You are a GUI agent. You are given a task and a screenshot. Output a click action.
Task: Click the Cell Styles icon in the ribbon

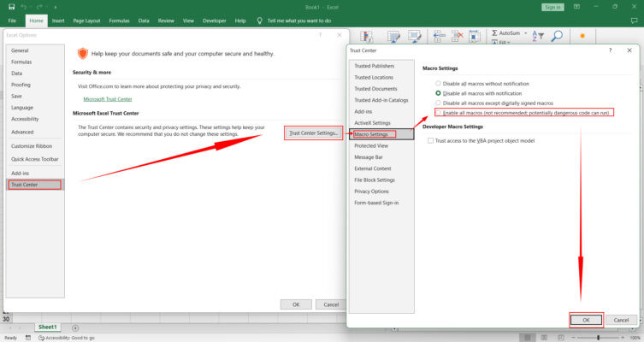415,37
